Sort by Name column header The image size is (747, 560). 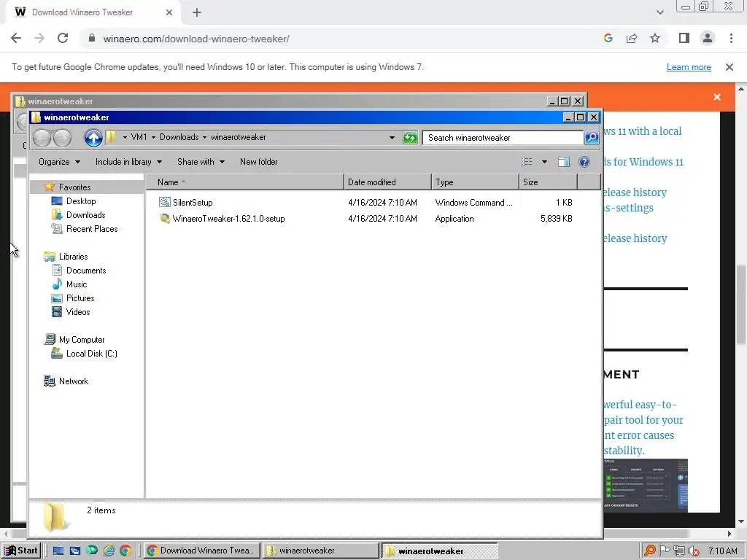(x=245, y=182)
